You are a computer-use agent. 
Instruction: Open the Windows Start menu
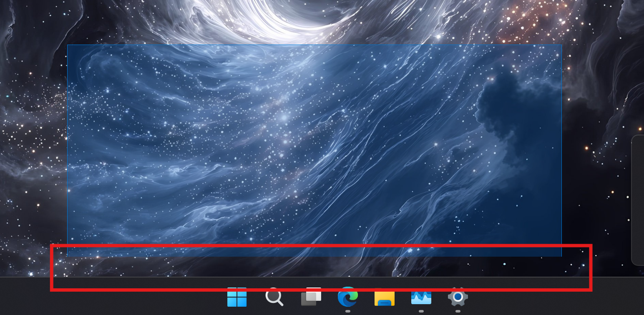pyautogui.click(x=237, y=297)
